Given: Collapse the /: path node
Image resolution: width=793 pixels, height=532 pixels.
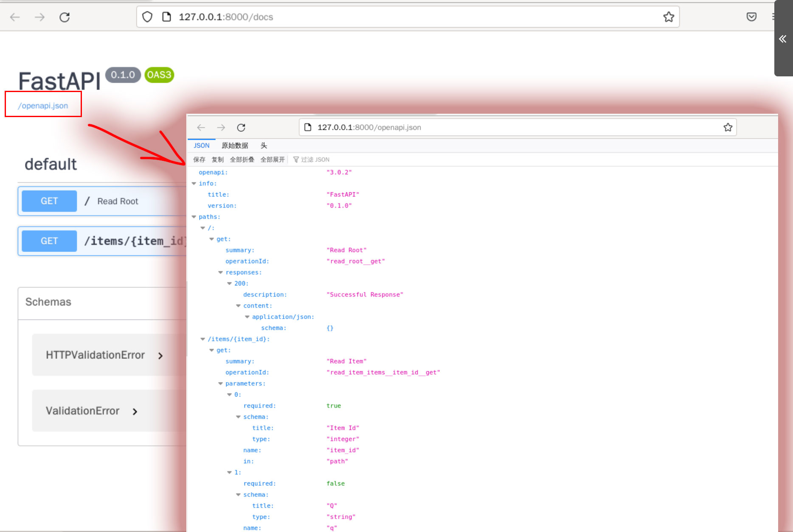Looking at the screenshot, I should (x=203, y=228).
